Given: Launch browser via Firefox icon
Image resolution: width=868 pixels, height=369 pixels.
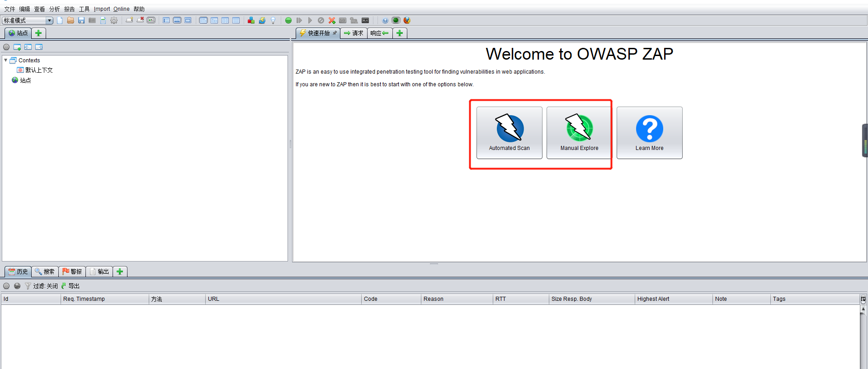Looking at the screenshot, I should click(x=407, y=20).
